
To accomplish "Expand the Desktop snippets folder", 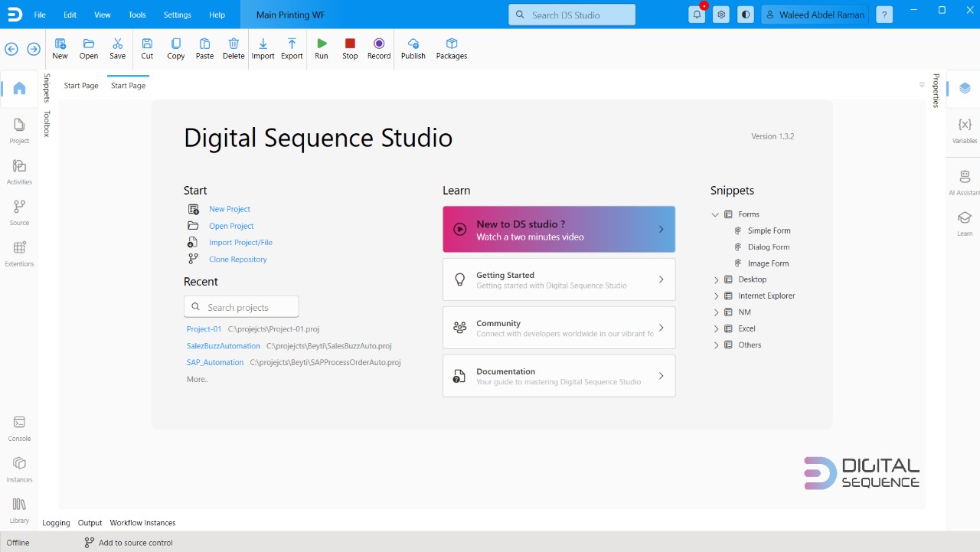I will 717,279.
